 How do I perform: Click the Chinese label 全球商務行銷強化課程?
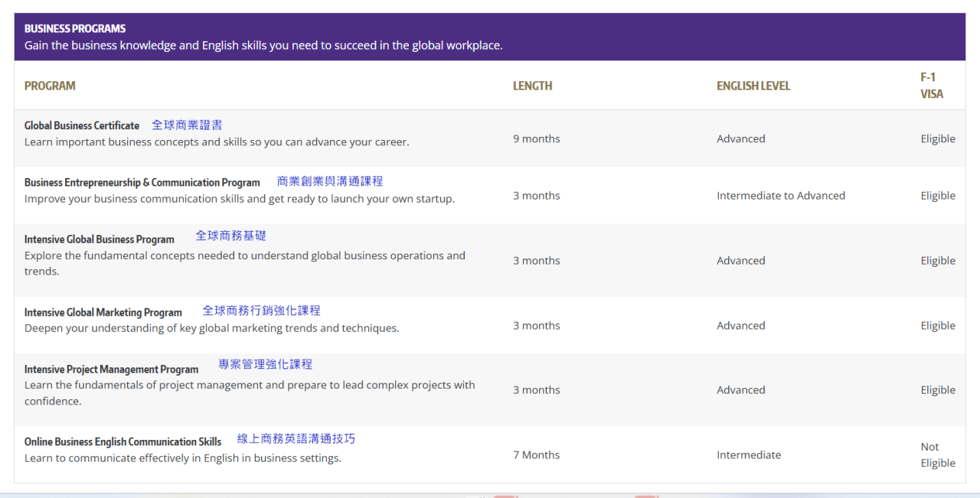coord(261,311)
